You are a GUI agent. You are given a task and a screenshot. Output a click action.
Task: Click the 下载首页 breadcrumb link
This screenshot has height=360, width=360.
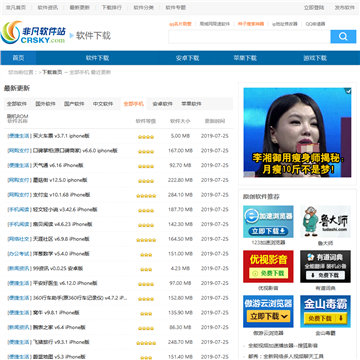pos(52,72)
